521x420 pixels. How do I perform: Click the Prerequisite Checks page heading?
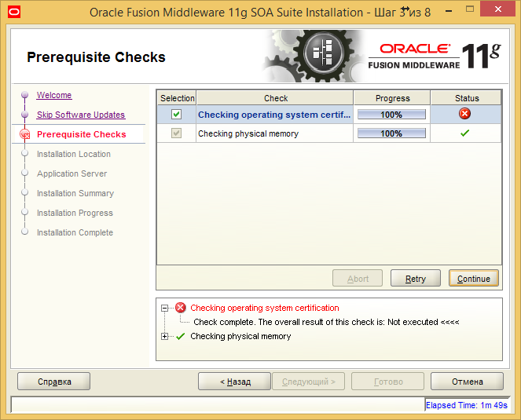click(x=96, y=57)
